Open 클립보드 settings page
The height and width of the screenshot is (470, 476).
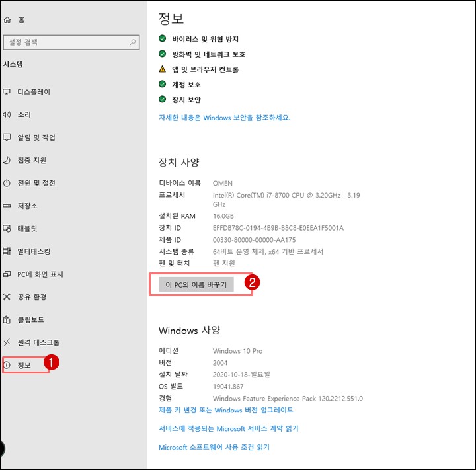coord(30,320)
